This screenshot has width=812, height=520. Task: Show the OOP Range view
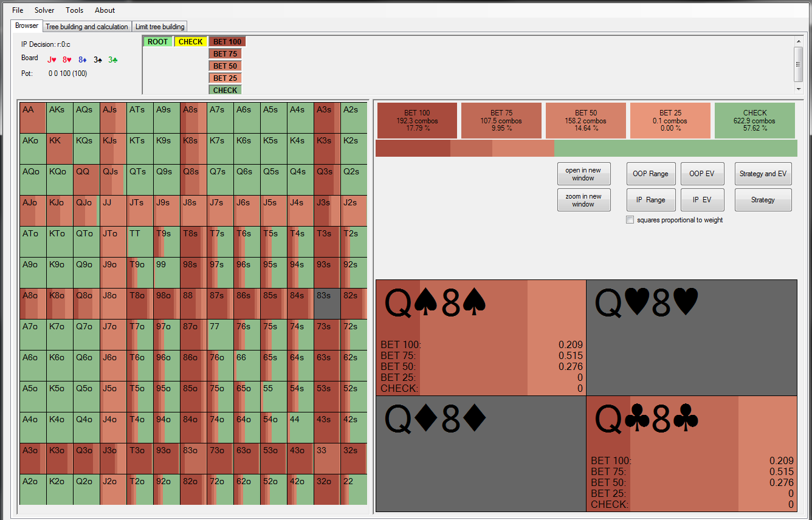[650, 174]
